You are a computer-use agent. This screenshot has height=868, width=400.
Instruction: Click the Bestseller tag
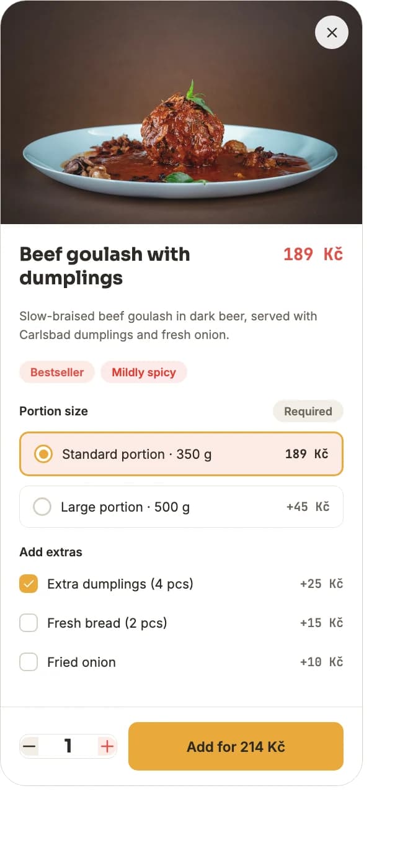[57, 373]
